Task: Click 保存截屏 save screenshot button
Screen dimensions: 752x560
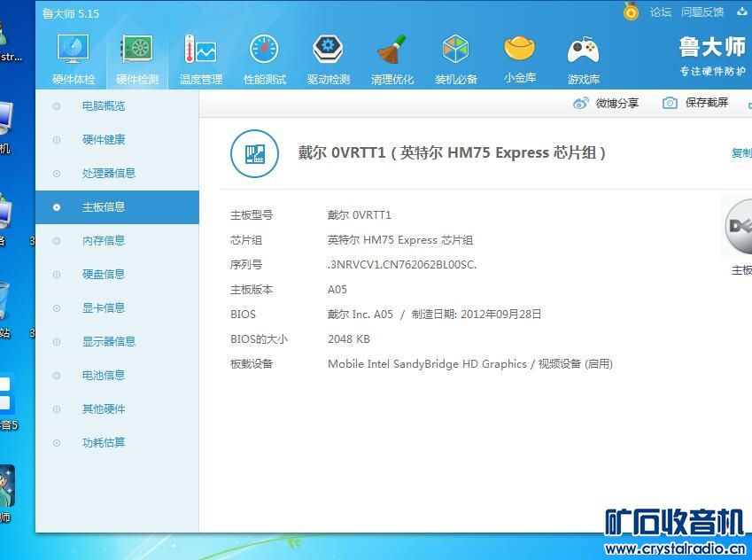Action: point(696,104)
